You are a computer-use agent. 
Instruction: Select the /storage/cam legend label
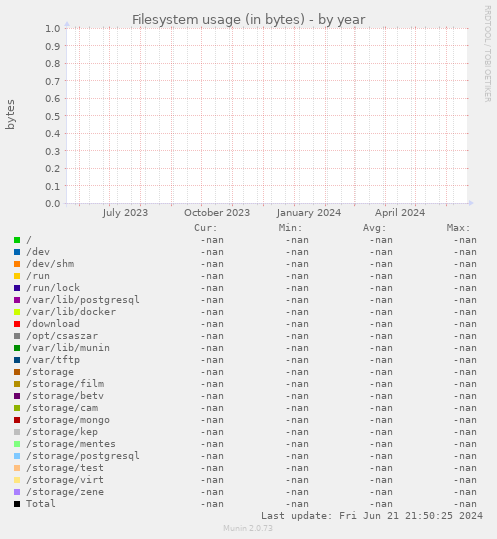click(x=62, y=408)
